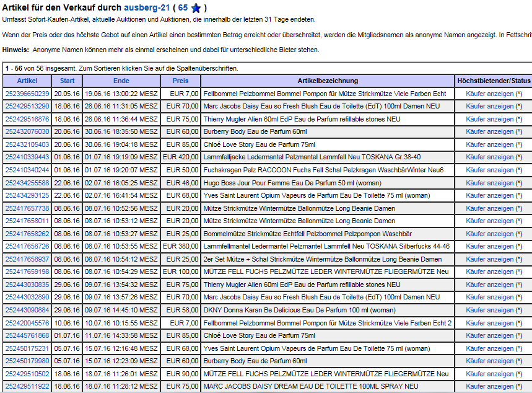Open item number 252396650239
Image resolution: width=532 pixels, height=393 pixels.
click(x=27, y=94)
